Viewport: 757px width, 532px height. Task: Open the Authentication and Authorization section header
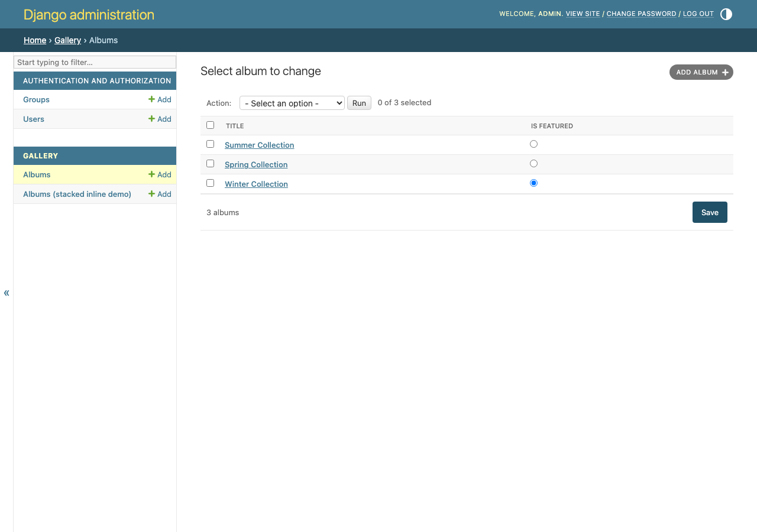click(x=97, y=80)
